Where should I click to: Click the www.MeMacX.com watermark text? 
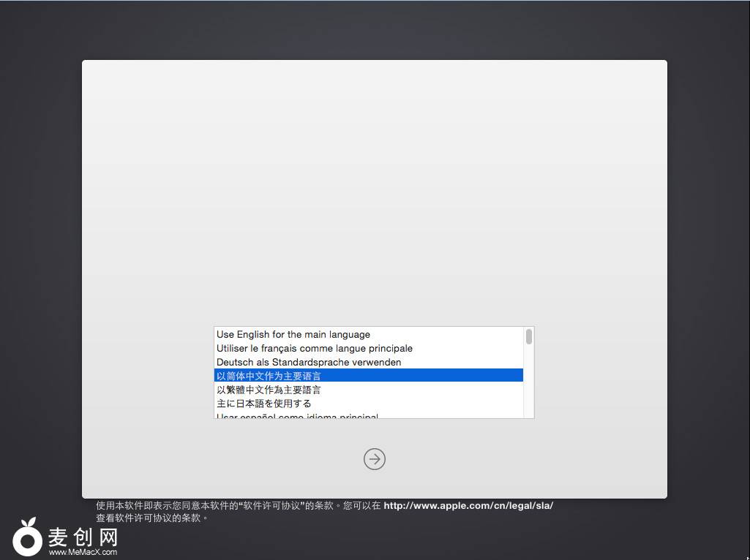83,553
